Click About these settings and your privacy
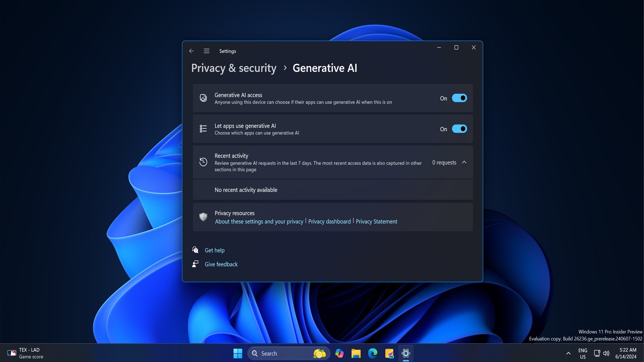Screen dimensions: 644x362 tap(259, 221)
